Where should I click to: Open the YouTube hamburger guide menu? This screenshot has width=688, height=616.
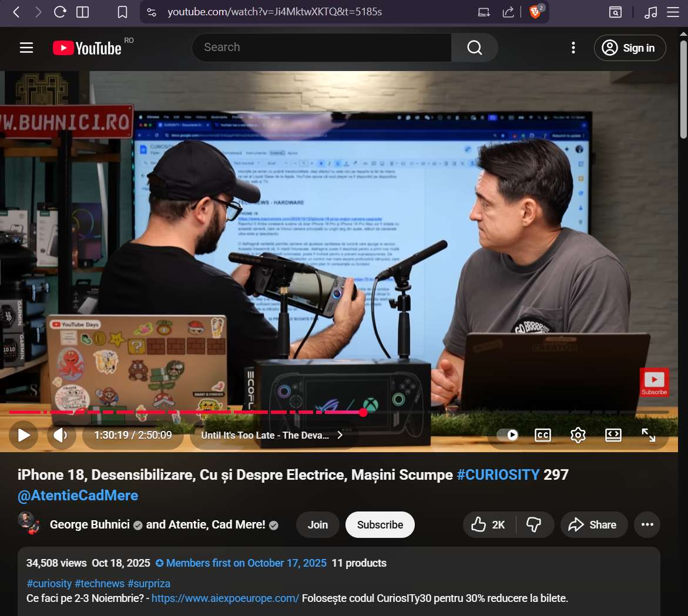26,48
